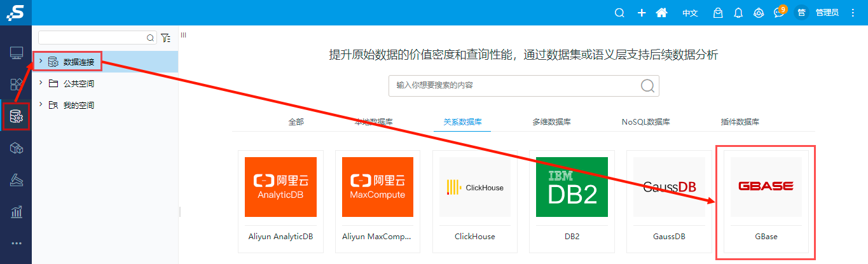Expand the 我的空间 tree node arrow

(41, 104)
